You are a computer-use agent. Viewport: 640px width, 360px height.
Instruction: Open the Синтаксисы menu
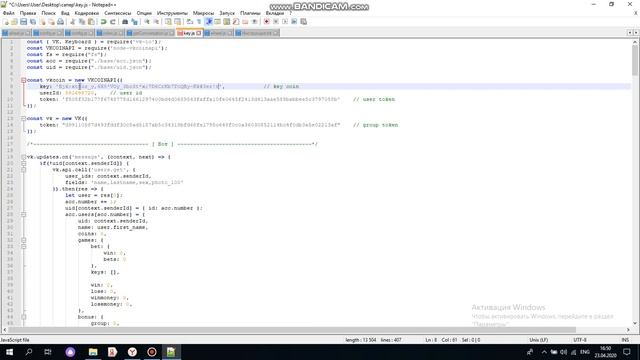pyautogui.click(x=118, y=13)
